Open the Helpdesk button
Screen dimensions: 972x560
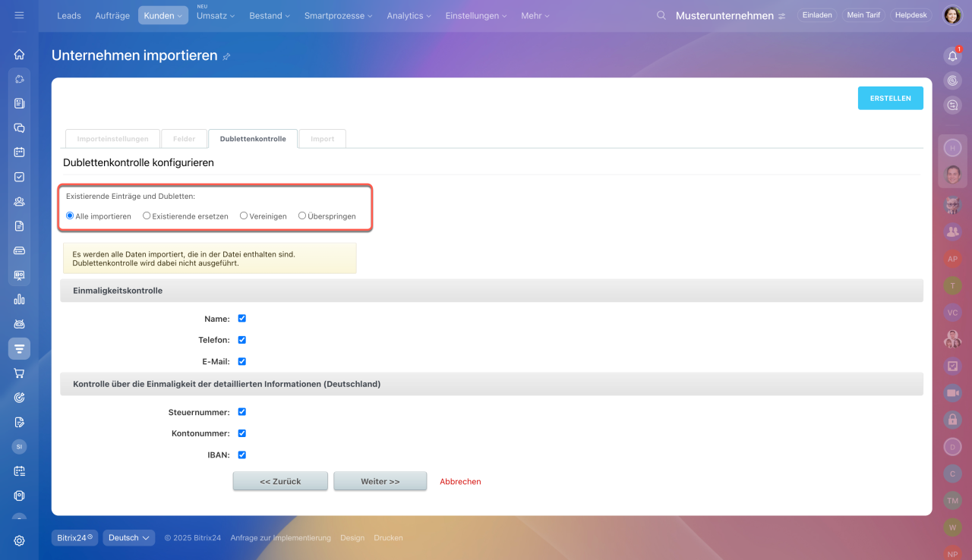coord(911,15)
